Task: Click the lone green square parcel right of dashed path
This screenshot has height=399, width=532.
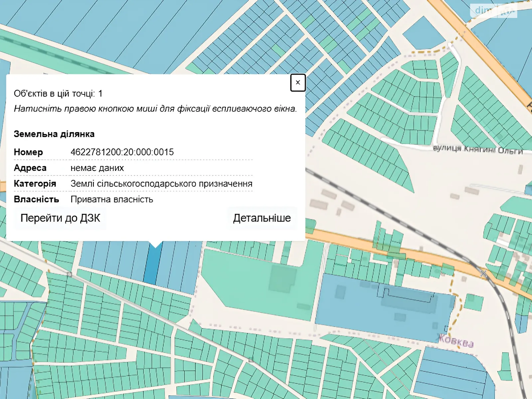Action: (x=473, y=302)
